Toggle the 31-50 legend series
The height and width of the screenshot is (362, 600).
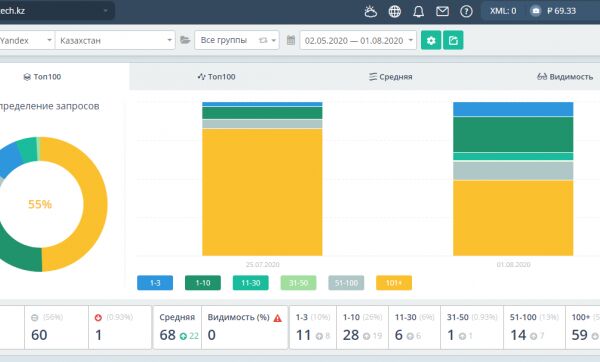pos(298,283)
